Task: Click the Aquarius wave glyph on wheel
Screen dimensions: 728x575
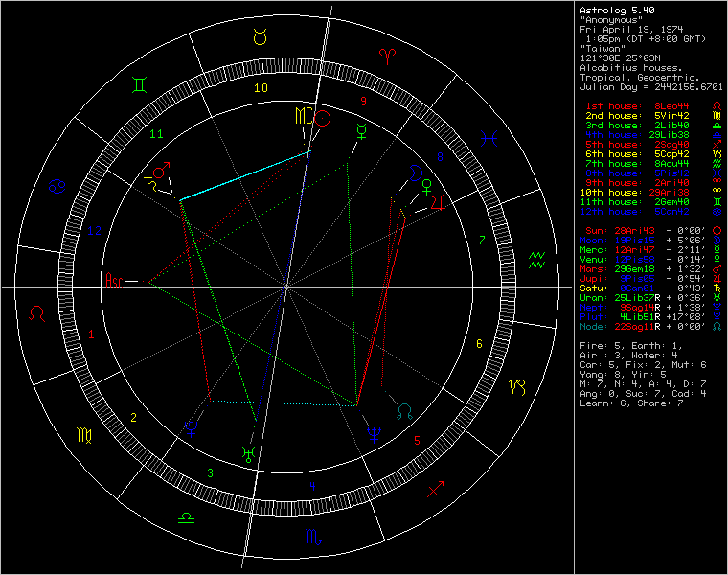Action: (537, 260)
